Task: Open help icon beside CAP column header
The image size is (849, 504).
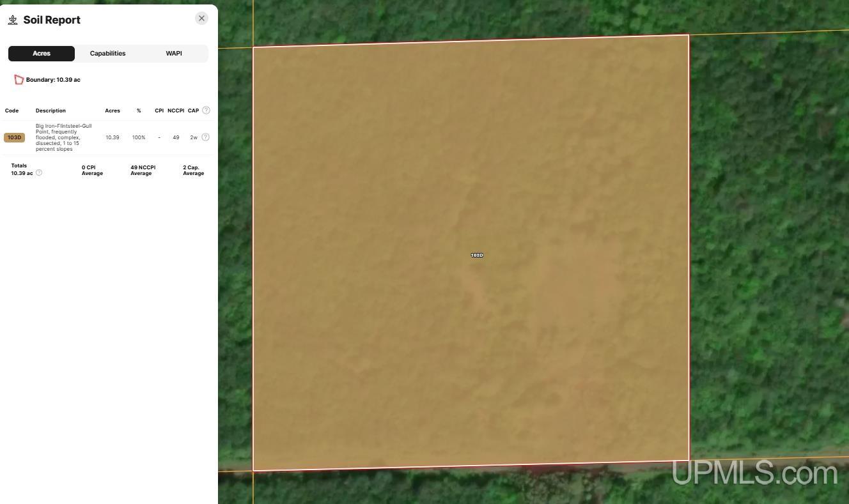Action: pyautogui.click(x=206, y=111)
